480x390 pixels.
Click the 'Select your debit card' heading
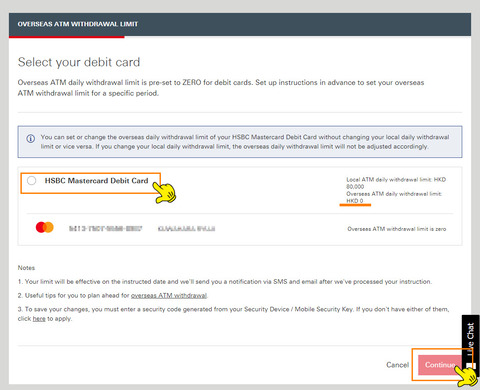79,62
